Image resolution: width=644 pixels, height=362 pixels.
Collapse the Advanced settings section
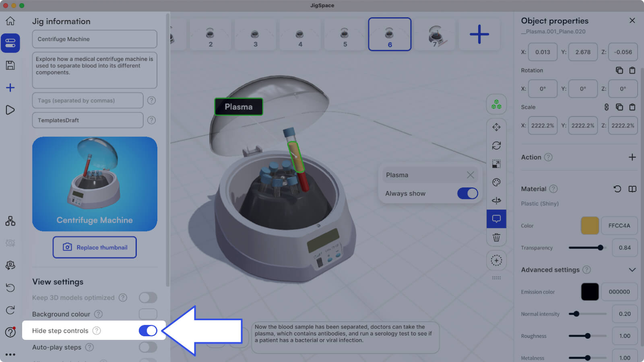(x=632, y=270)
